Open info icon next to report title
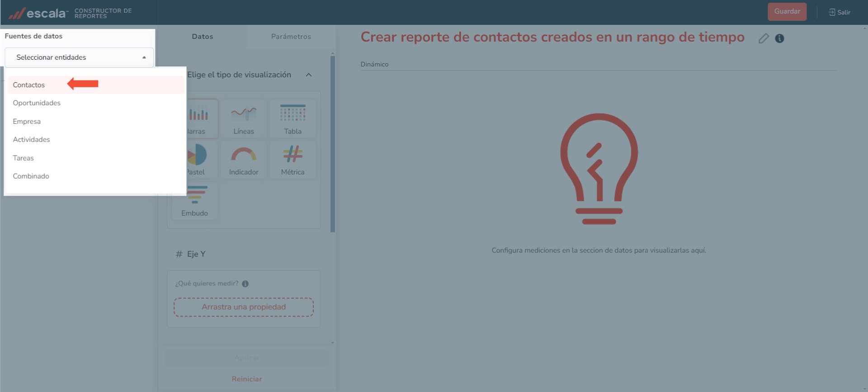Screen dimensions: 868x392 (779, 38)
